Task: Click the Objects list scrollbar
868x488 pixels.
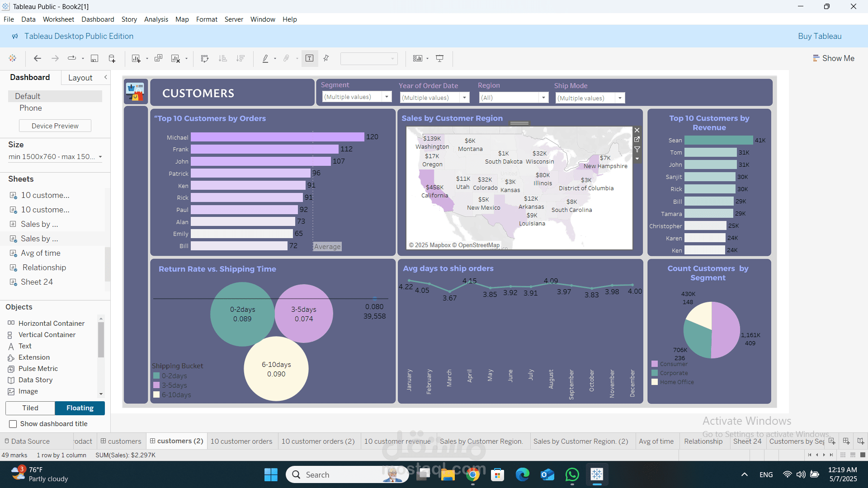Action: 101,340
